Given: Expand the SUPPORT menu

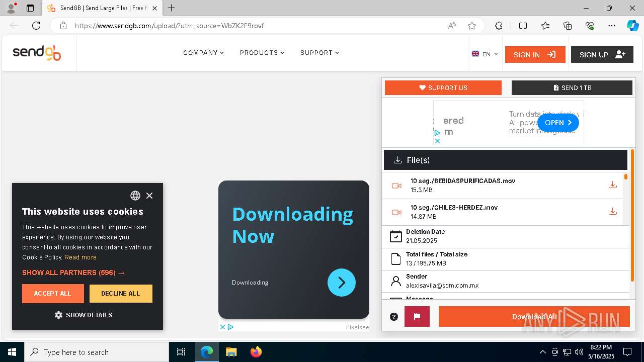Looking at the screenshot, I should coord(320,53).
